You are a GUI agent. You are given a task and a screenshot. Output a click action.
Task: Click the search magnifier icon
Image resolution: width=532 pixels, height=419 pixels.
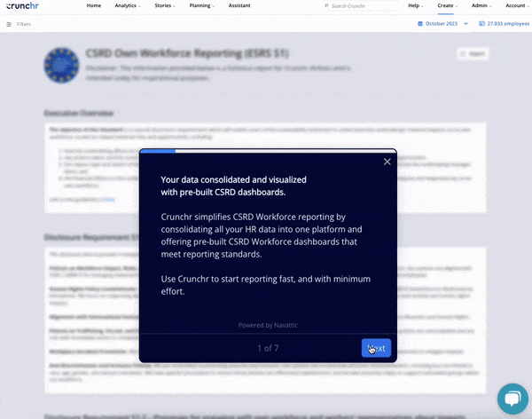[326, 6]
